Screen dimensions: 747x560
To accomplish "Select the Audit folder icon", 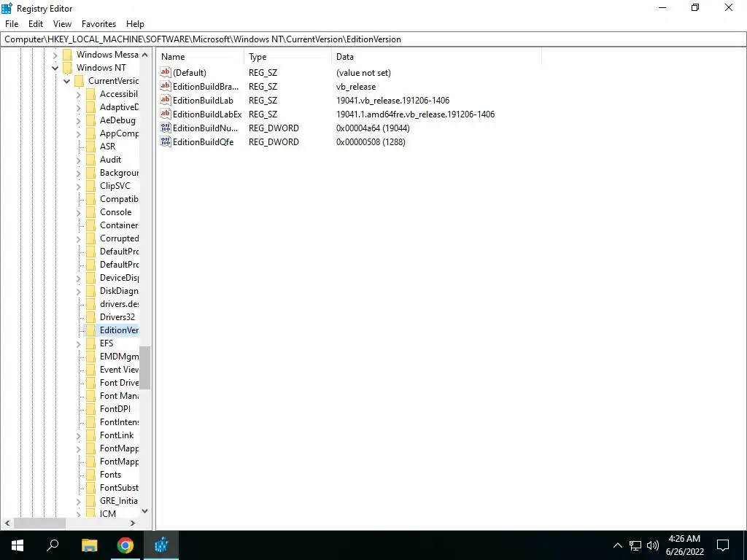I will (90, 160).
